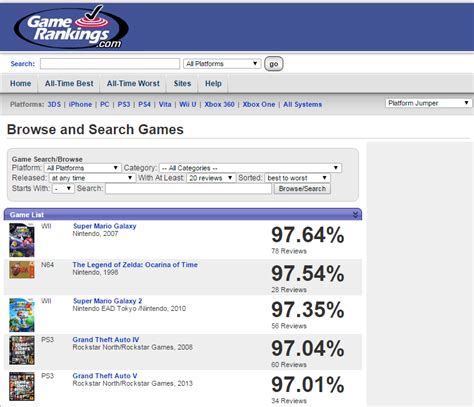Click the Nintendo, 1998 publisher text
Image resolution: width=474 pixels, height=407 pixels.
pyautogui.click(x=95, y=272)
